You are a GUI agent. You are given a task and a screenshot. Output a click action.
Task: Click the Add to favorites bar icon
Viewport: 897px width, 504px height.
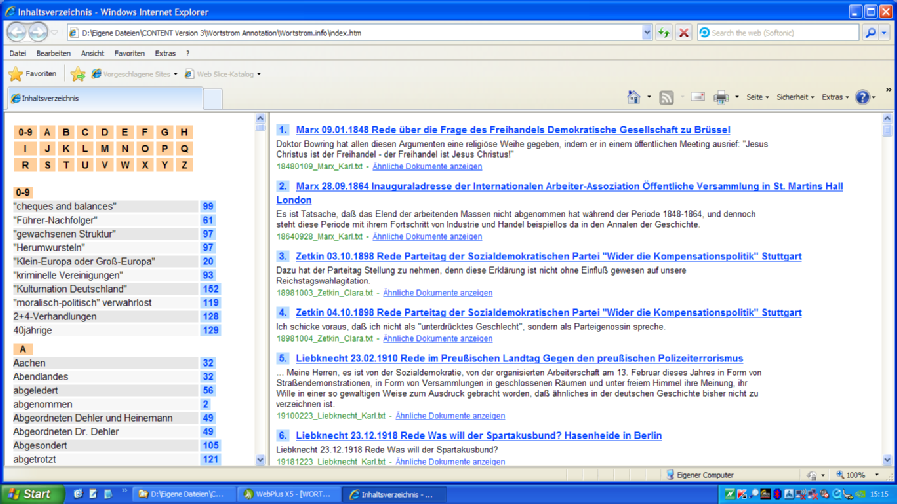click(x=78, y=74)
